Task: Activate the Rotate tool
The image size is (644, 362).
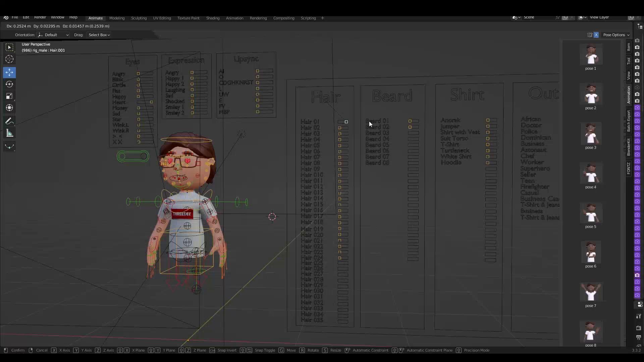Action: [x=9, y=84]
